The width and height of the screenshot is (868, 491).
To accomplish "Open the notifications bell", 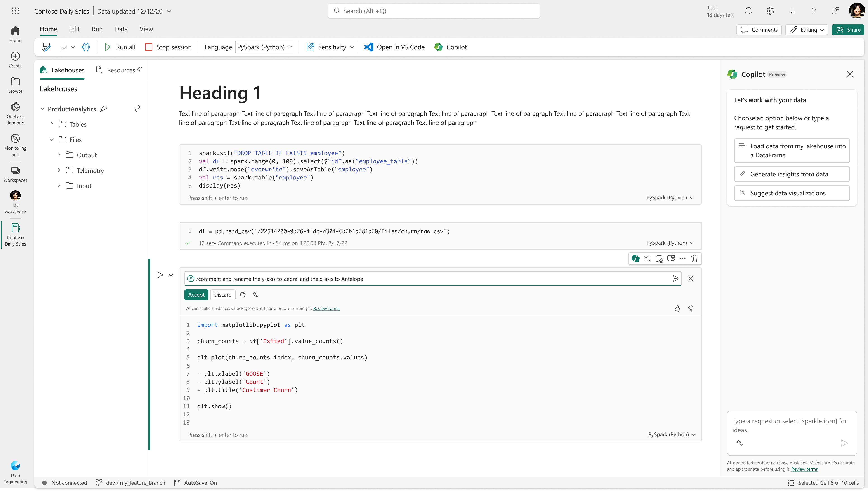I will tap(748, 11).
